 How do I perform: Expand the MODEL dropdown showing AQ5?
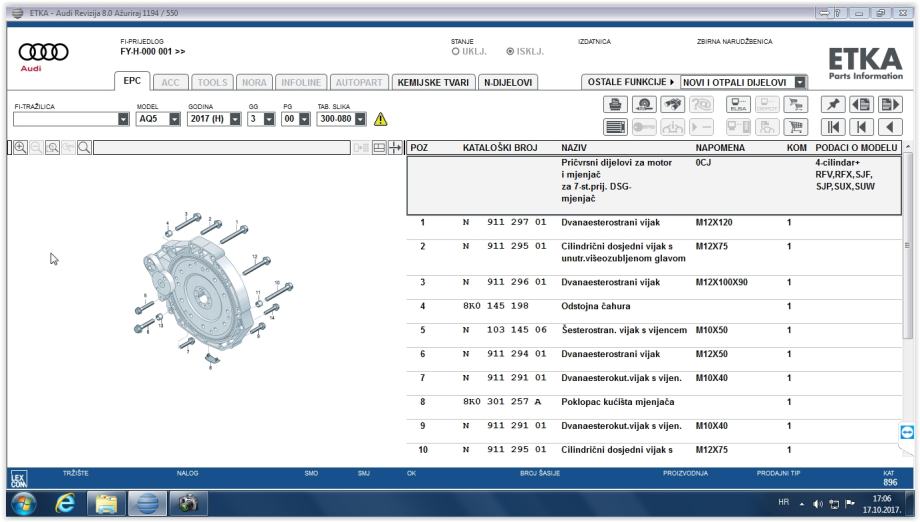(x=174, y=119)
